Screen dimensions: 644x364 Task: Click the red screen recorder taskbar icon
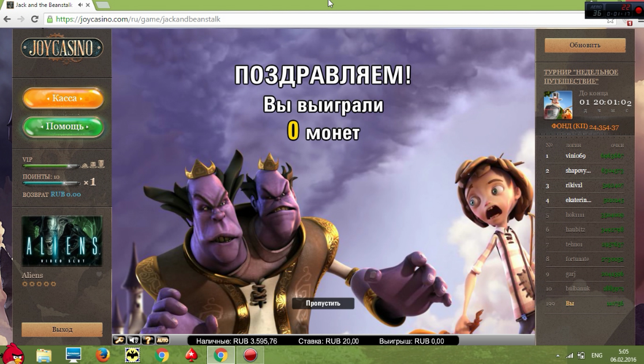pyautogui.click(x=250, y=354)
